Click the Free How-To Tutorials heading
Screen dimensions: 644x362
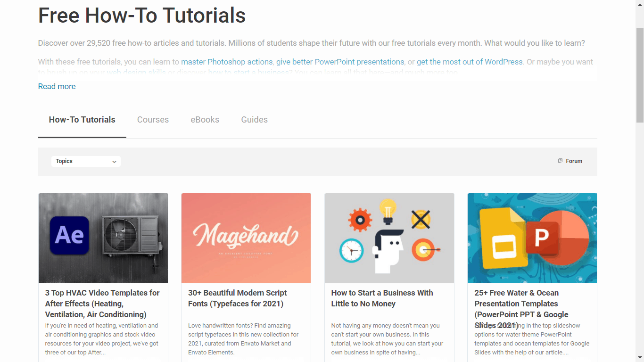(142, 15)
